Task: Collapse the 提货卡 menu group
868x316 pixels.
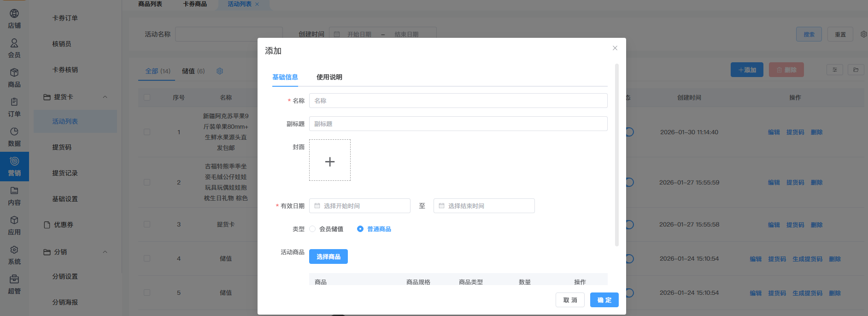Action: click(105, 97)
